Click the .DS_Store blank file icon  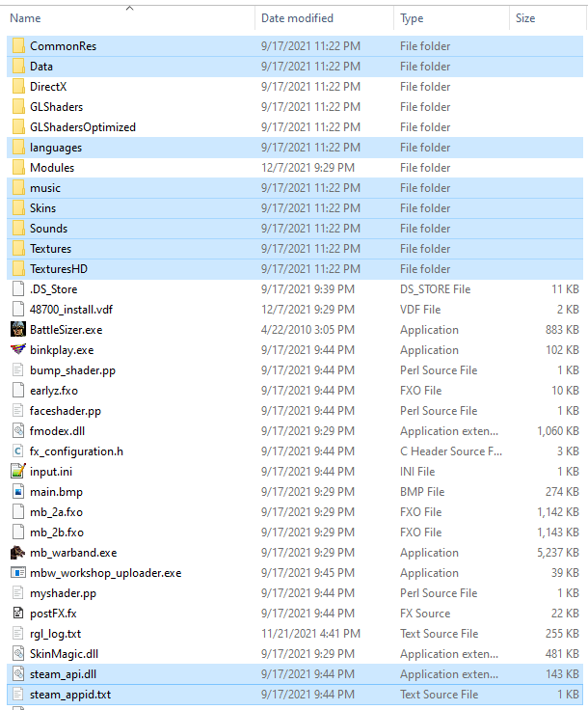click(x=18, y=289)
